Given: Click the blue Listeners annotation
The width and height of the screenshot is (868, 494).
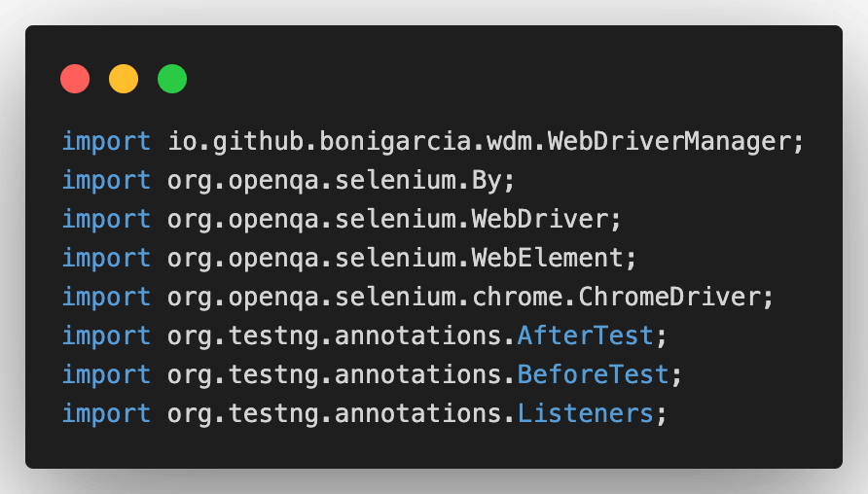Looking at the screenshot, I should (585, 413).
